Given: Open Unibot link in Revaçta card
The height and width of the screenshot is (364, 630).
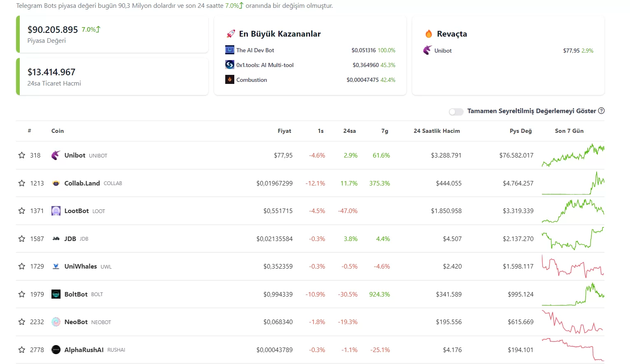Looking at the screenshot, I should [x=443, y=51].
